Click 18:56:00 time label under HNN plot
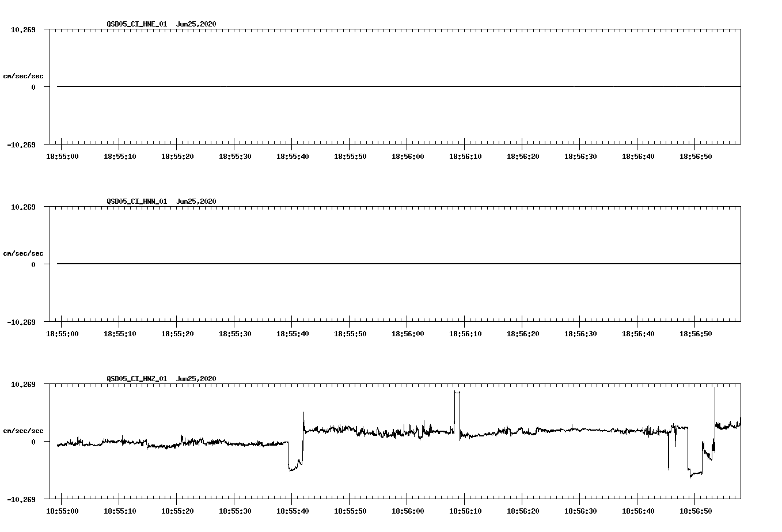This screenshot has height=532, width=782. (x=408, y=334)
